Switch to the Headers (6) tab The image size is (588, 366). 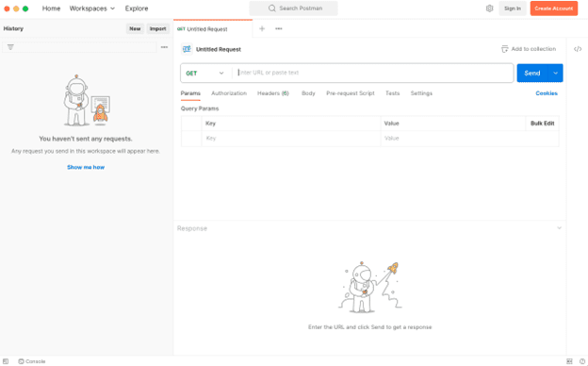pyautogui.click(x=273, y=93)
